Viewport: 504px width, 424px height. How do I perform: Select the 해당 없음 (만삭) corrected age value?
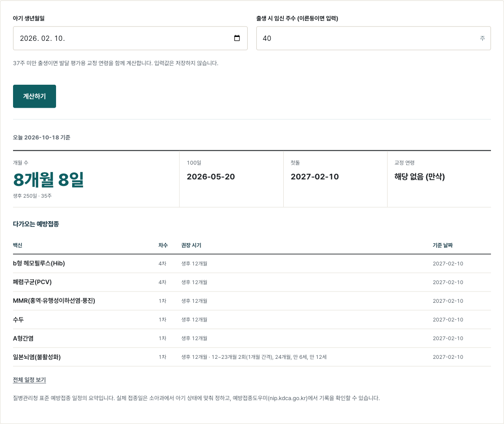(x=419, y=176)
